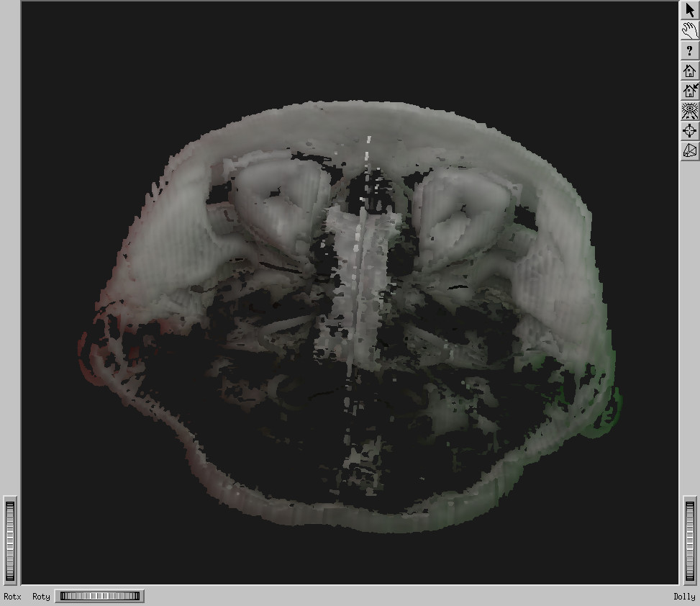This screenshot has height=606, width=700.
Task: Click the Roty label text
Action: 41,597
